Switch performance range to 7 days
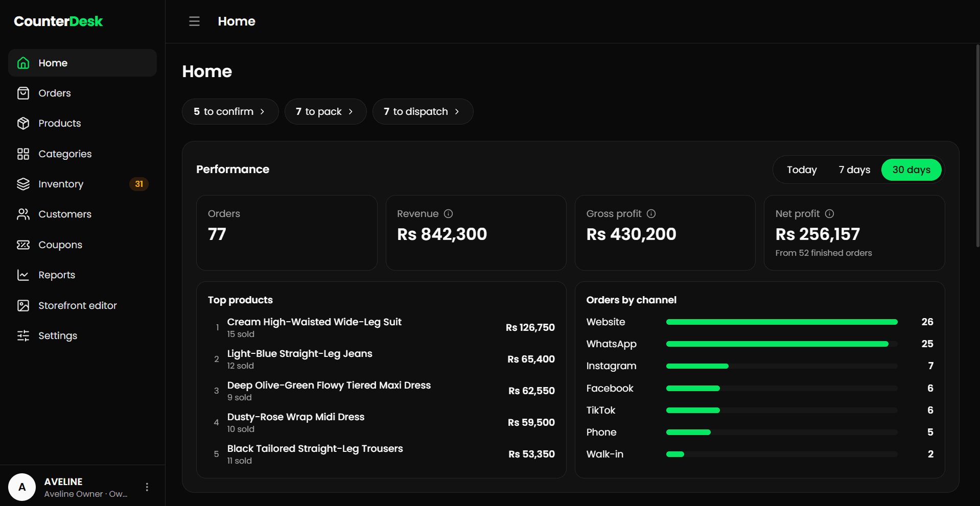This screenshot has height=506, width=980. [854, 170]
